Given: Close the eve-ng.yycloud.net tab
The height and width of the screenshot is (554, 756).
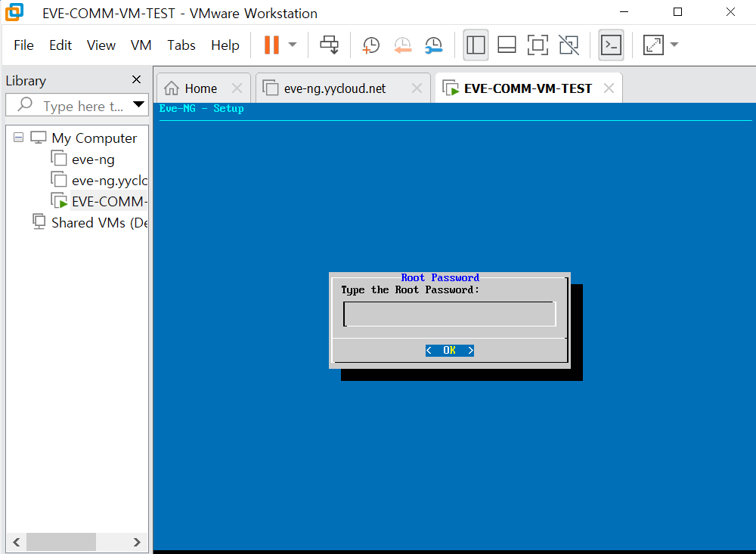Looking at the screenshot, I should coord(417,88).
